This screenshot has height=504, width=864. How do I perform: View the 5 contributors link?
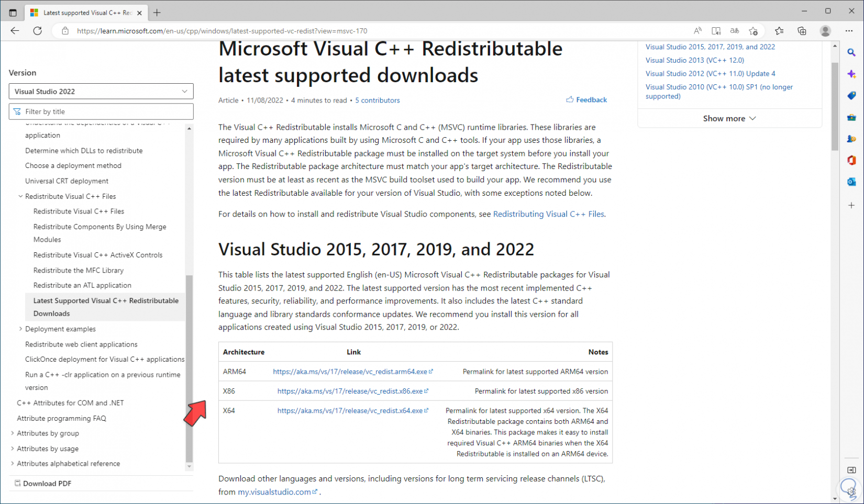pos(378,100)
